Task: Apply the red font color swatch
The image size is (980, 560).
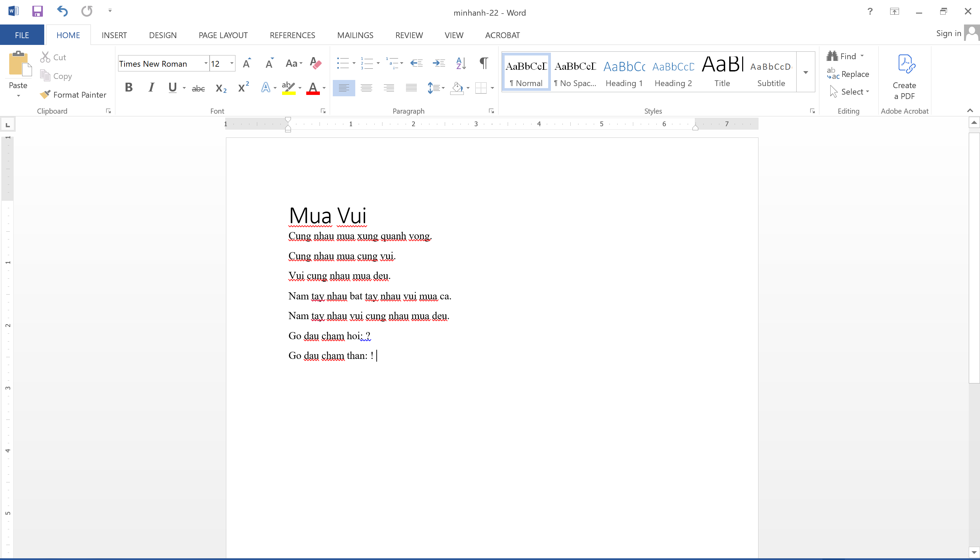Action: (313, 88)
